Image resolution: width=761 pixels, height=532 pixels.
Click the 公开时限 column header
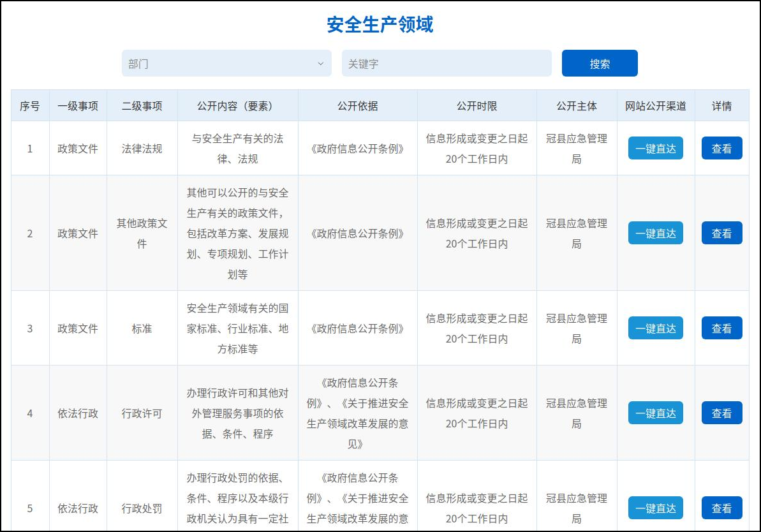coord(477,106)
